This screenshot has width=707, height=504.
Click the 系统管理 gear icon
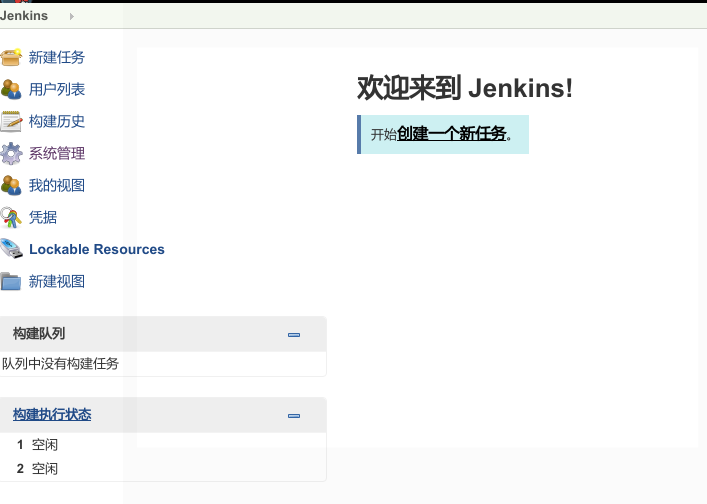(11, 153)
